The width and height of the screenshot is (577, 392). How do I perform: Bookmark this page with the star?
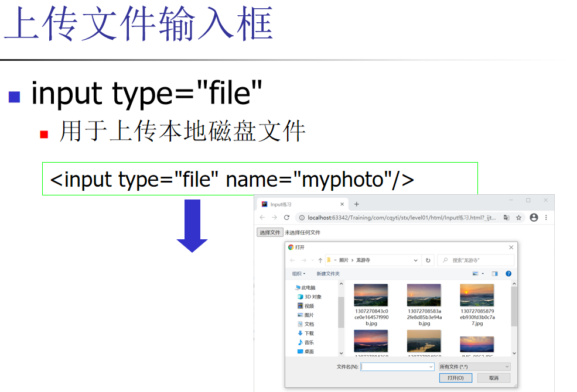(518, 218)
